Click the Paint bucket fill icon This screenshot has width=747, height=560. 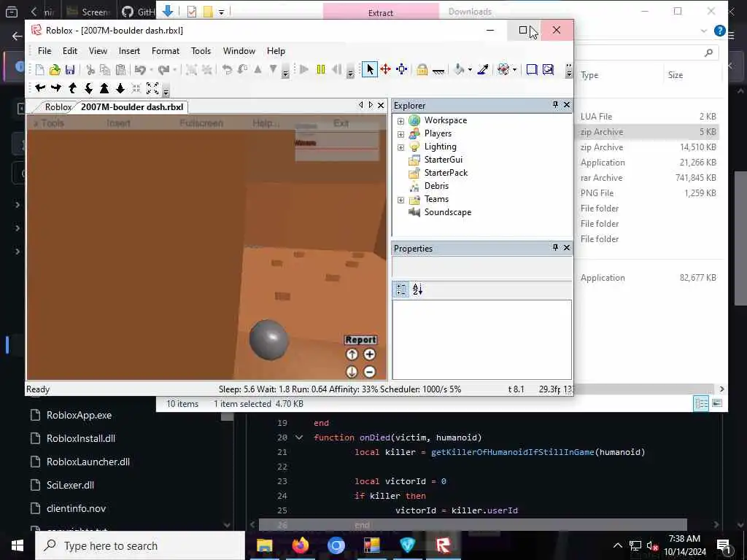(460, 69)
